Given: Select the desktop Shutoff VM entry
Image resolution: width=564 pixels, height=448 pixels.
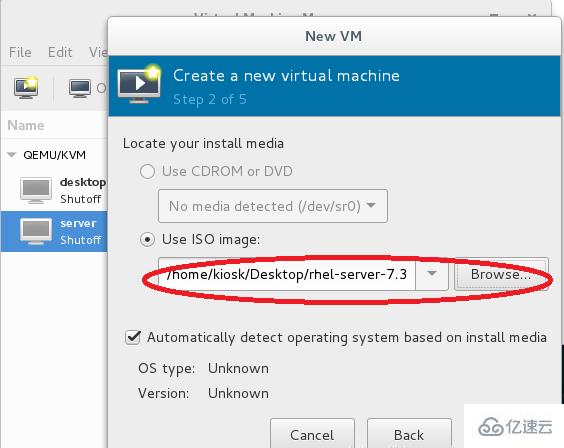Looking at the screenshot, I should point(54,191).
